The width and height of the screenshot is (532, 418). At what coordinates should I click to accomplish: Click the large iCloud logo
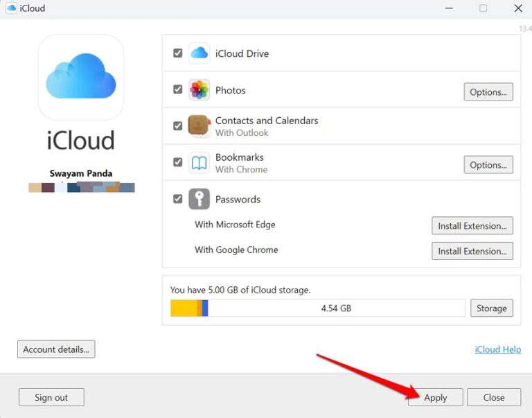pyautogui.click(x=81, y=78)
